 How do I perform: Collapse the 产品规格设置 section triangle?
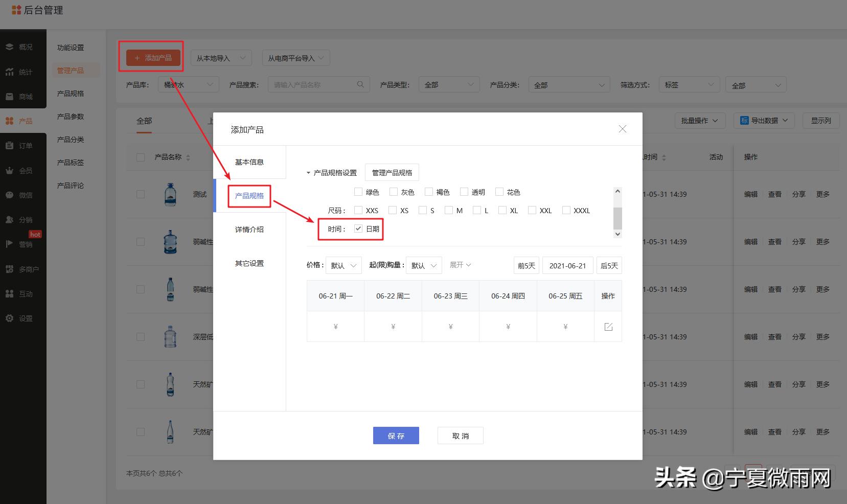[309, 172]
